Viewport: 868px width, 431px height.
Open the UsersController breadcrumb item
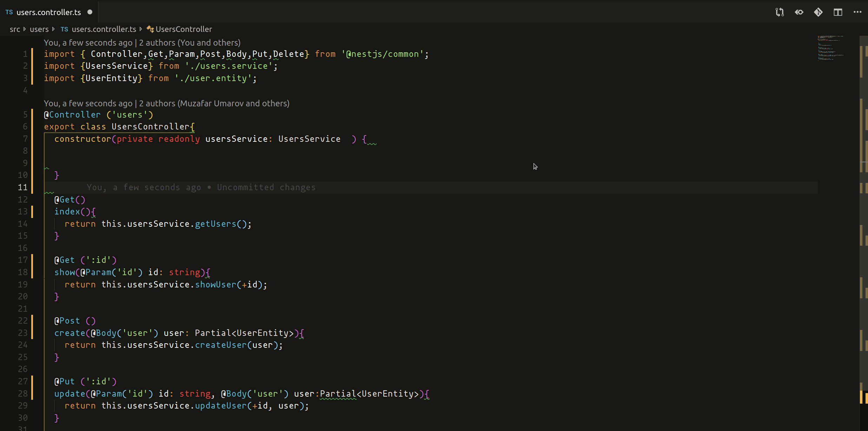(184, 29)
